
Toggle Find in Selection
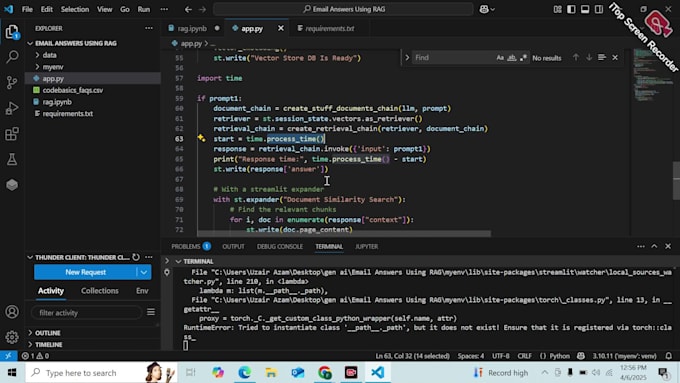click(x=602, y=57)
